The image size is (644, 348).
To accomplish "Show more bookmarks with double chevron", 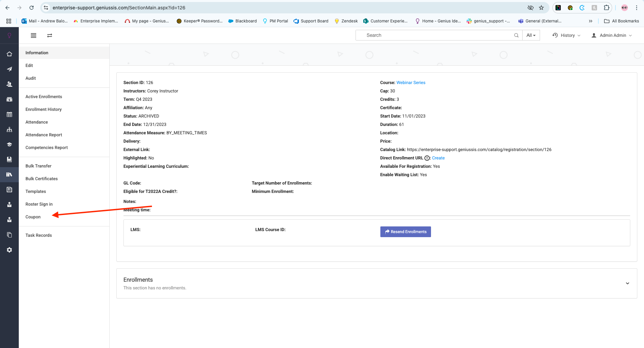I will click(x=591, y=21).
